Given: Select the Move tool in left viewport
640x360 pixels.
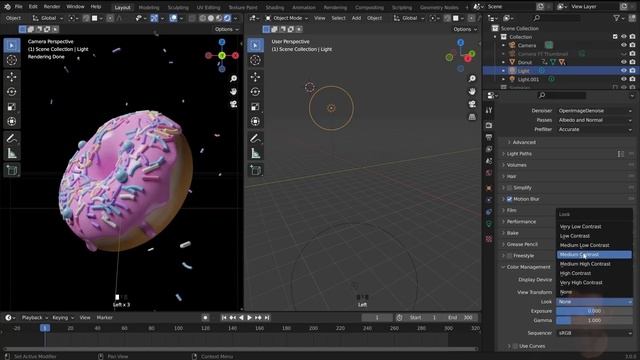Looking at the screenshot, I should pyautogui.click(x=11, y=77).
